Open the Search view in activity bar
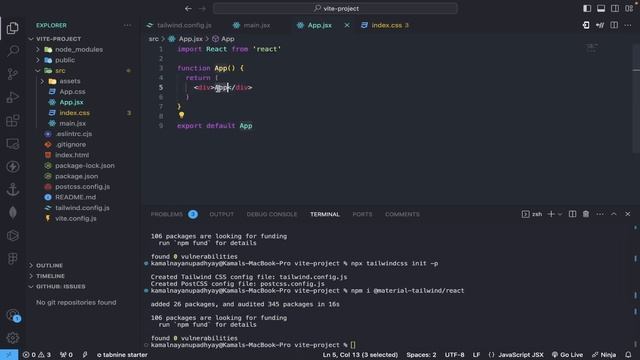 (x=13, y=51)
